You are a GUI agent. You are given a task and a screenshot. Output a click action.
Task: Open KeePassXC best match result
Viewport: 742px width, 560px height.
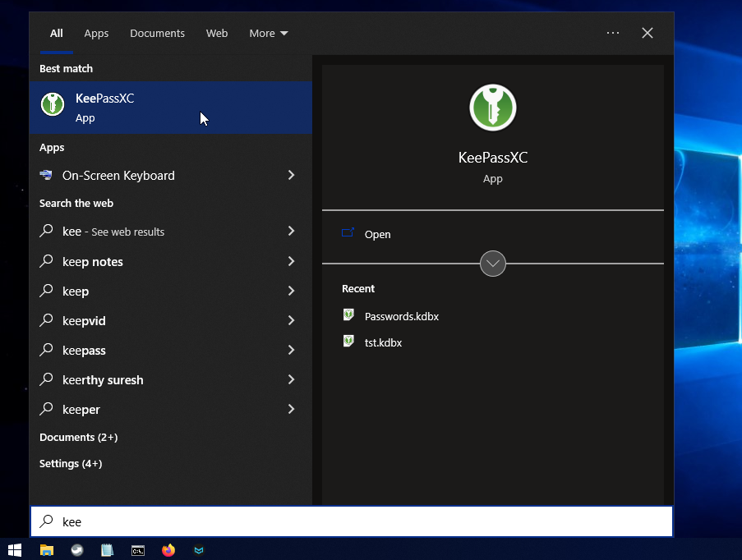click(x=170, y=108)
